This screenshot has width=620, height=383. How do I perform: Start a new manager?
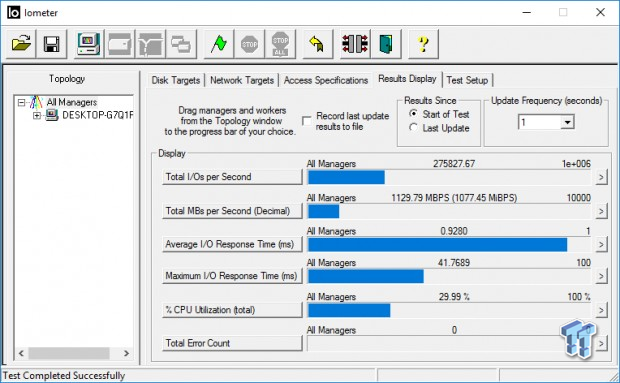(89, 44)
